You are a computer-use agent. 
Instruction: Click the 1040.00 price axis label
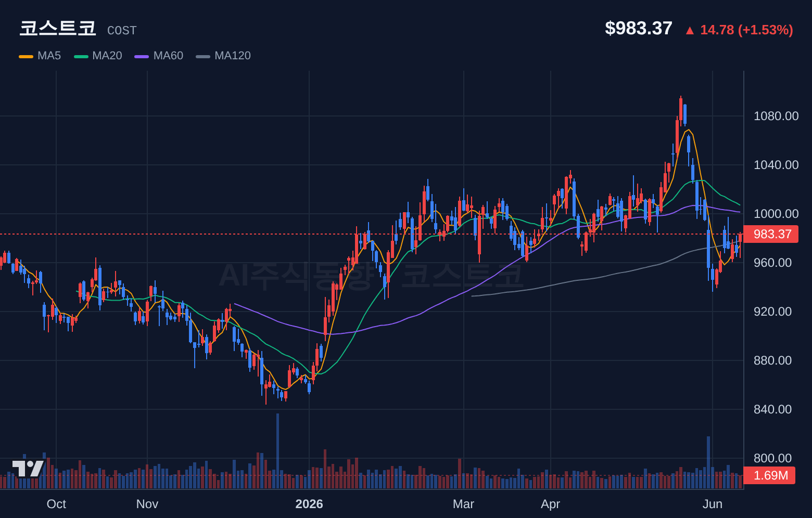point(776,165)
